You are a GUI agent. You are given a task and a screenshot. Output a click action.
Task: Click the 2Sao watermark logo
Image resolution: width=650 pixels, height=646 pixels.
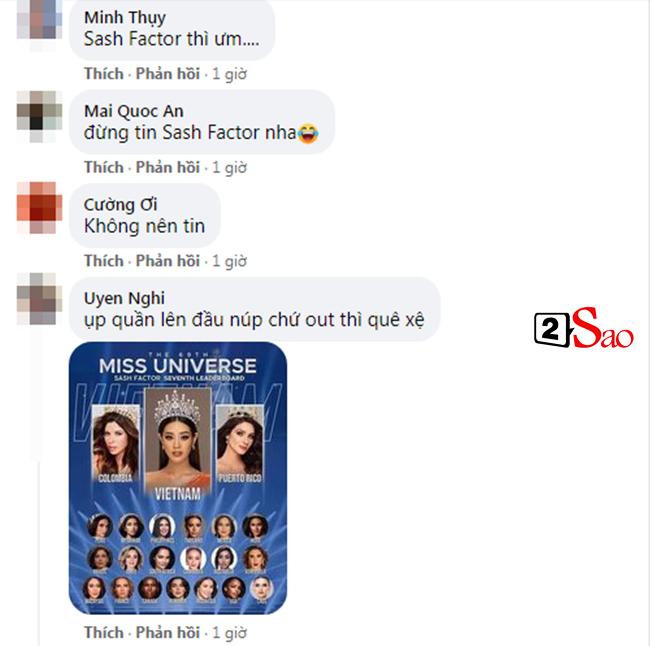(x=584, y=328)
